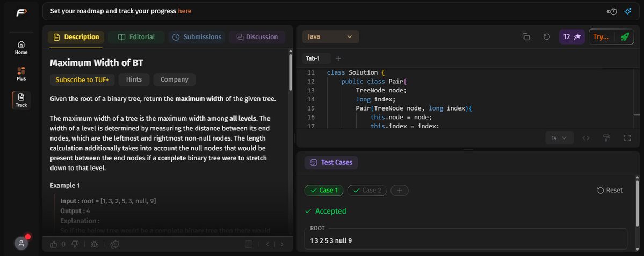Click line number 15 in the gutter
The height and width of the screenshot is (256, 644).
(x=310, y=108)
